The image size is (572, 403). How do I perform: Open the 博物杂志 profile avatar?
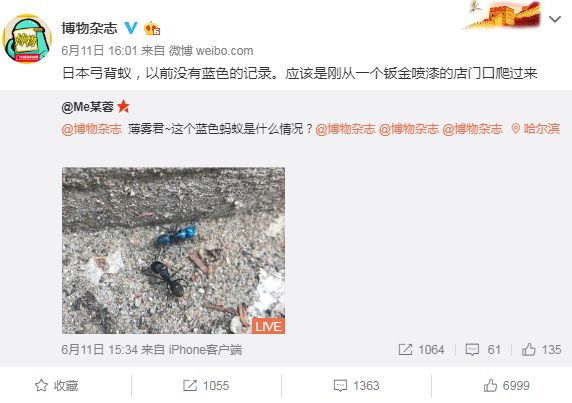click(x=27, y=38)
